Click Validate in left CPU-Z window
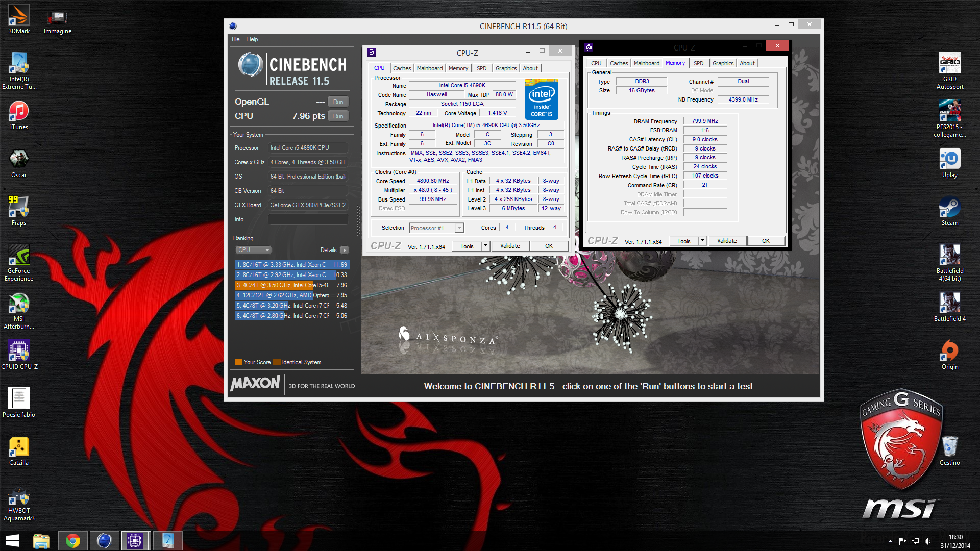This screenshot has width=980, height=551. [x=510, y=246]
